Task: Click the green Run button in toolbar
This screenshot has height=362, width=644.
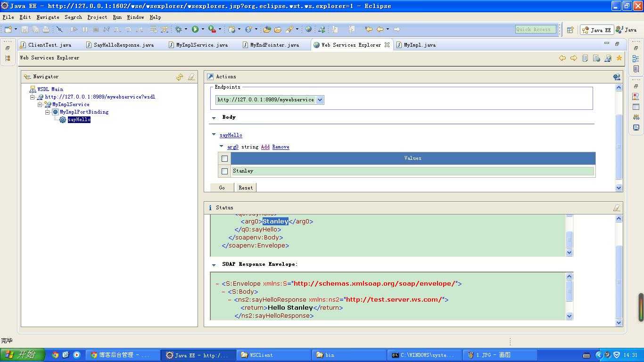Action: tap(195, 29)
